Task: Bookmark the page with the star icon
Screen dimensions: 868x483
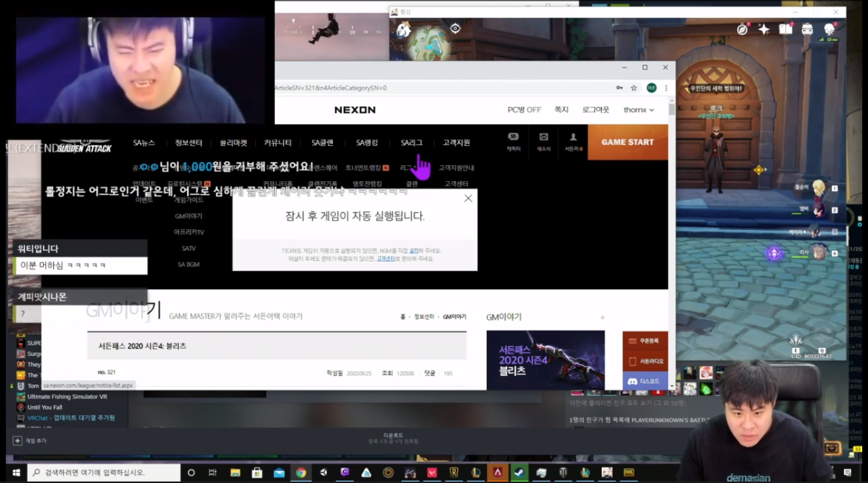Action: point(634,88)
